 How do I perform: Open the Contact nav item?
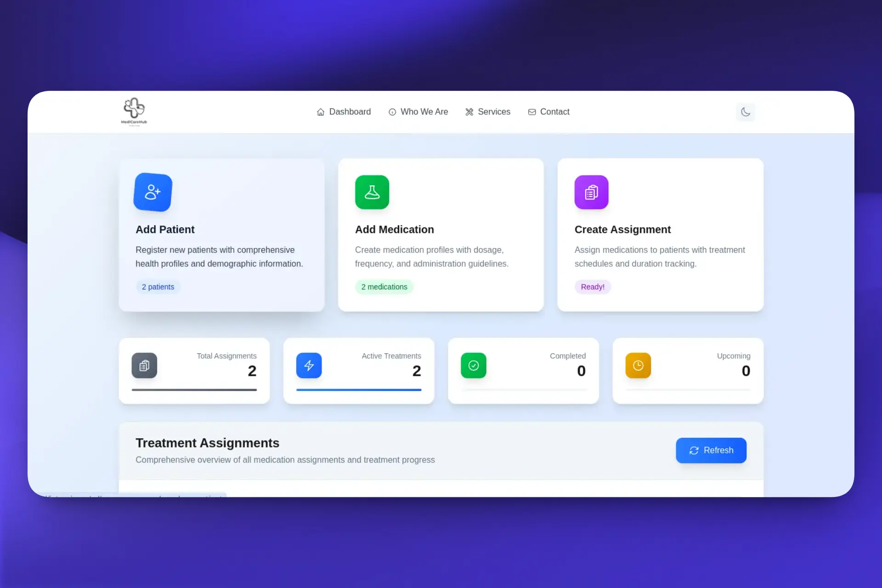pyautogui.click(x=548, y=112)
